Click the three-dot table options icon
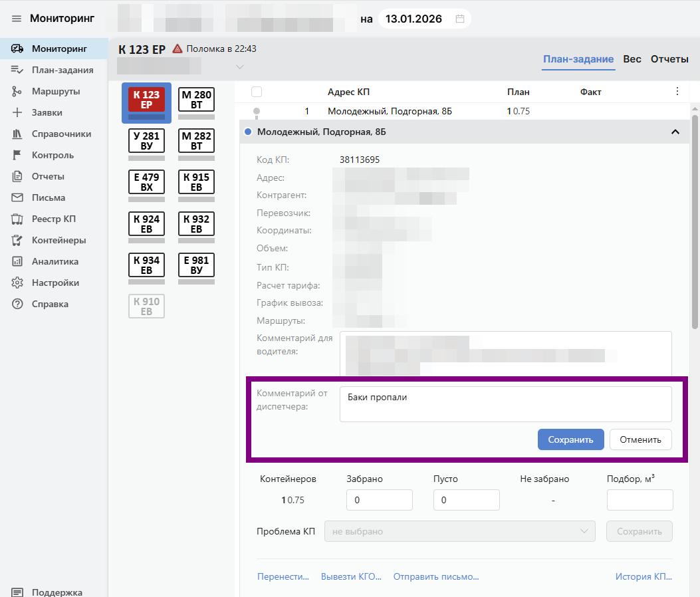 pyautogui.click(x=677, y=92)
